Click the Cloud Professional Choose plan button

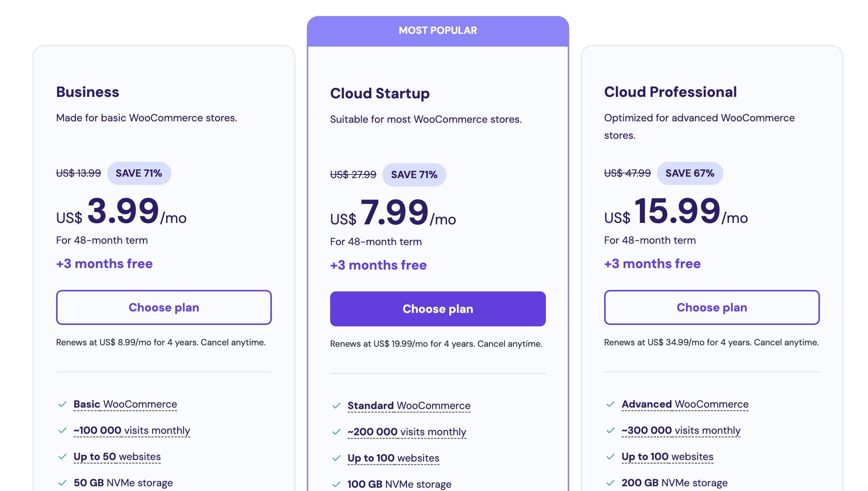(x=712, y=307)
